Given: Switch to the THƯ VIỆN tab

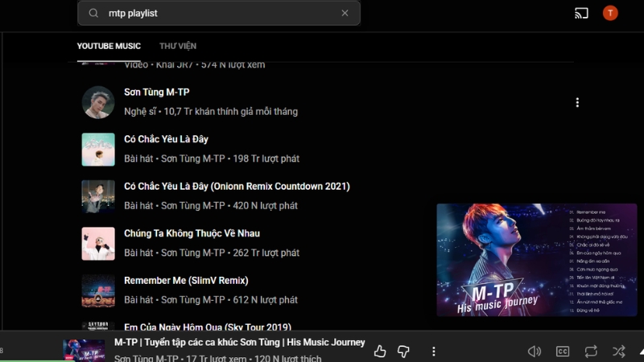Looking at the screenshot, I should [x=178, y=46].
